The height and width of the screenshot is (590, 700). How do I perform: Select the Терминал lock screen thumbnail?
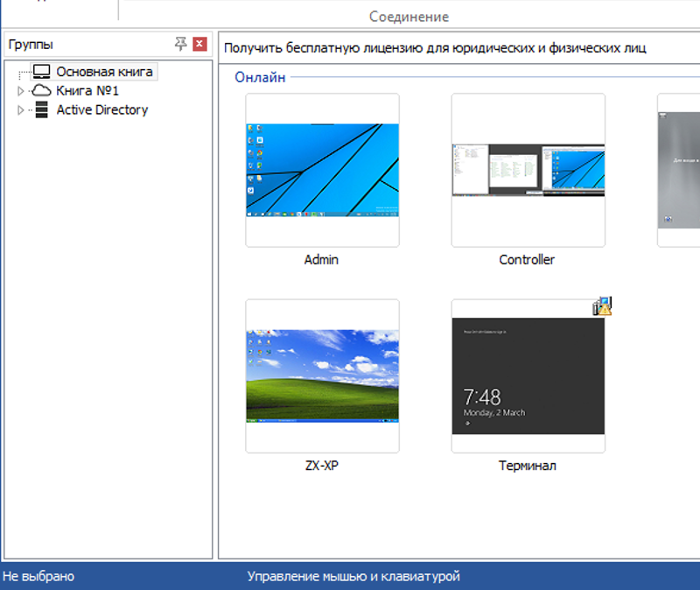point(528,376)
